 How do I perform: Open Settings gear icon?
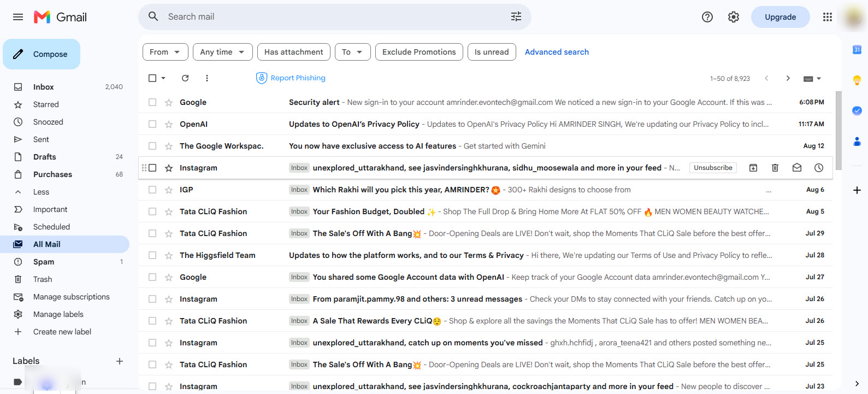click(734, 17)
